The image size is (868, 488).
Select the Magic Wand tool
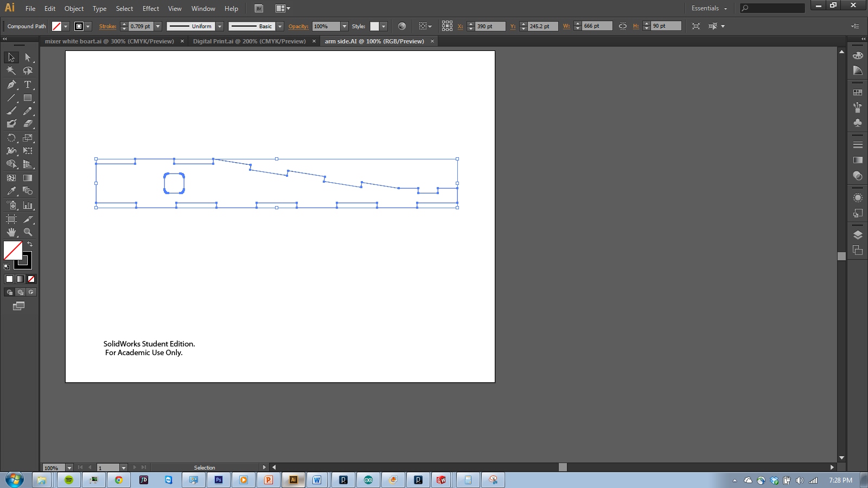pos(11,70)
